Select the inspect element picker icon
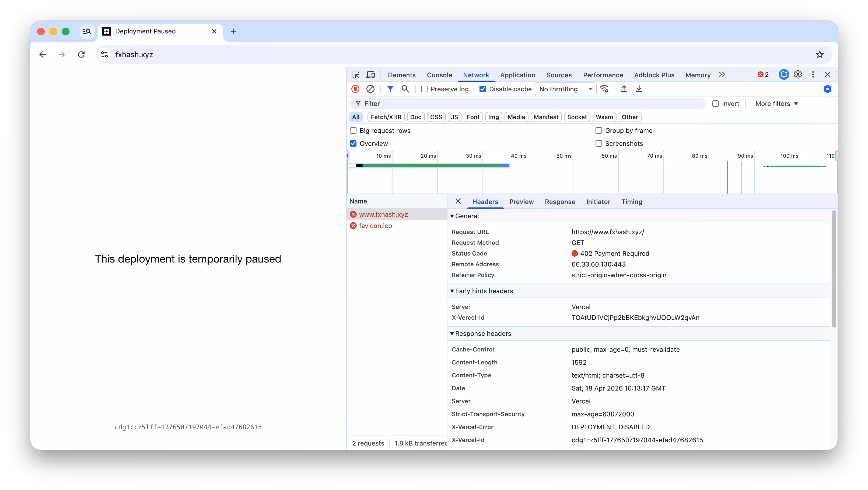Image resolution: width=868 pixels, height=490 pixels. click(x=355, y=75)
